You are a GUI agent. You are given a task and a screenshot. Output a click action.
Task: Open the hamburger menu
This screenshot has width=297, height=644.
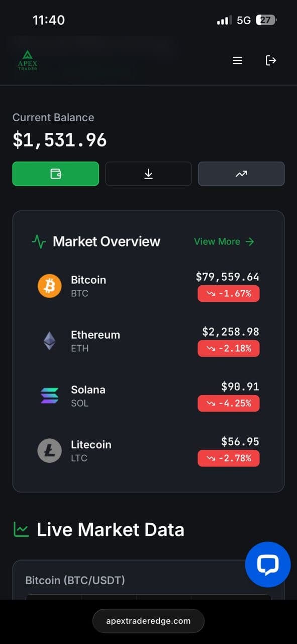238,60
